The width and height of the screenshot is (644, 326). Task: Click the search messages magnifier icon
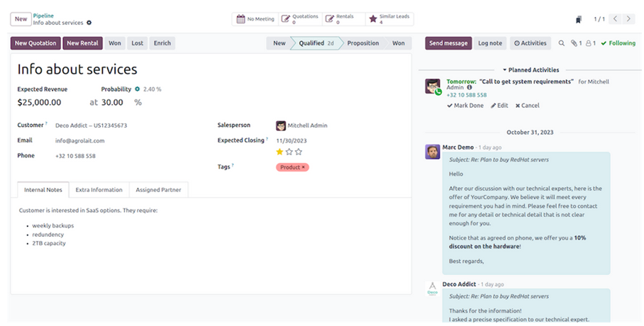[x=562, y=43]
